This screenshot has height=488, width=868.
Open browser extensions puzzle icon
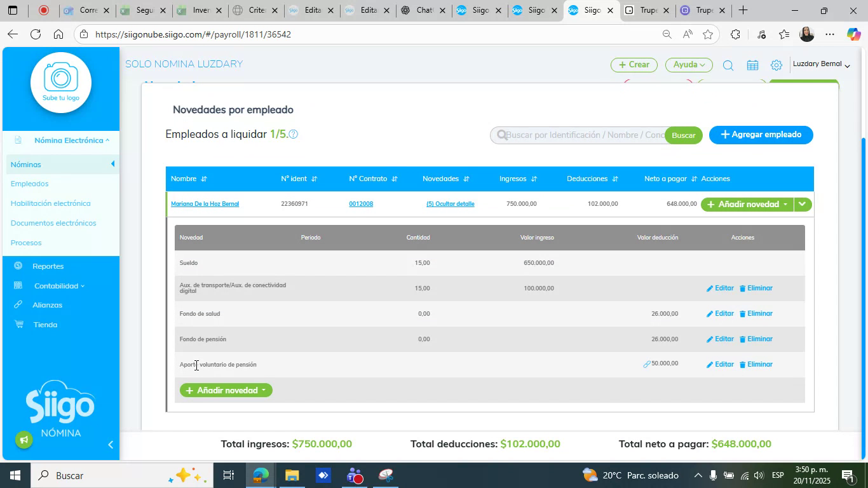pyautogui.click(x=735, y=34)
